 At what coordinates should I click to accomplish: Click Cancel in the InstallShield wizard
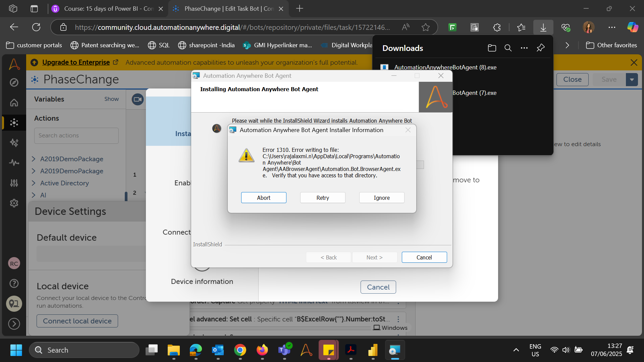(424, 257)
